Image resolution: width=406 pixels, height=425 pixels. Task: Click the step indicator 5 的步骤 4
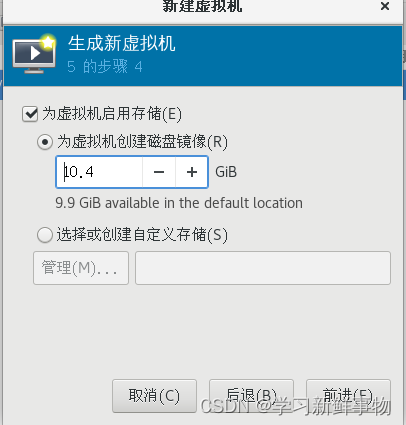[105, 67]
